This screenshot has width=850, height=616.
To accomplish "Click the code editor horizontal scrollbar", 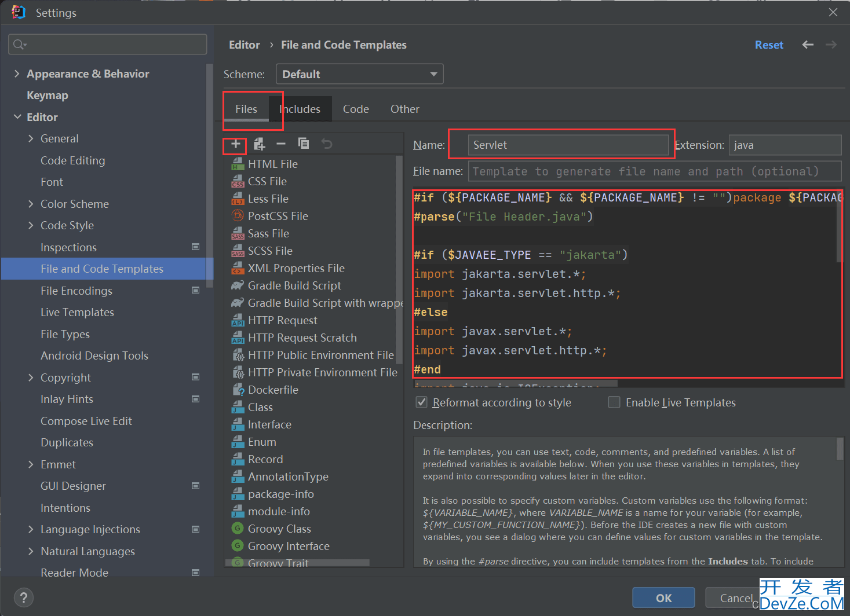I will tap(516, 383).
